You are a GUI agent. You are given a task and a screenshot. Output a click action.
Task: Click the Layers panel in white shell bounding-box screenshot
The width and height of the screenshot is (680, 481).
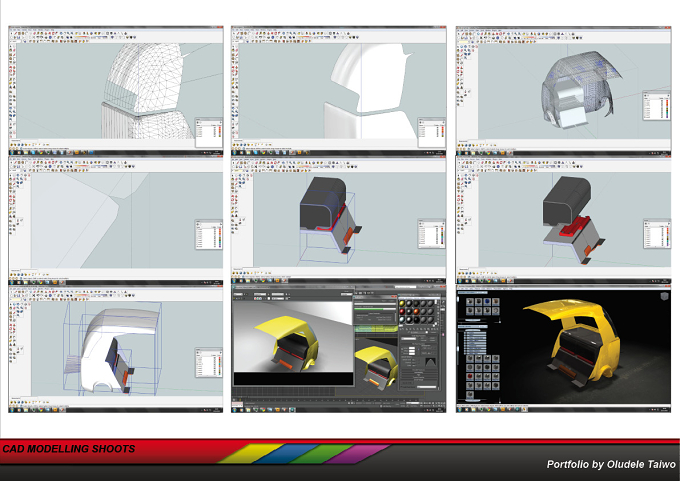209,362
